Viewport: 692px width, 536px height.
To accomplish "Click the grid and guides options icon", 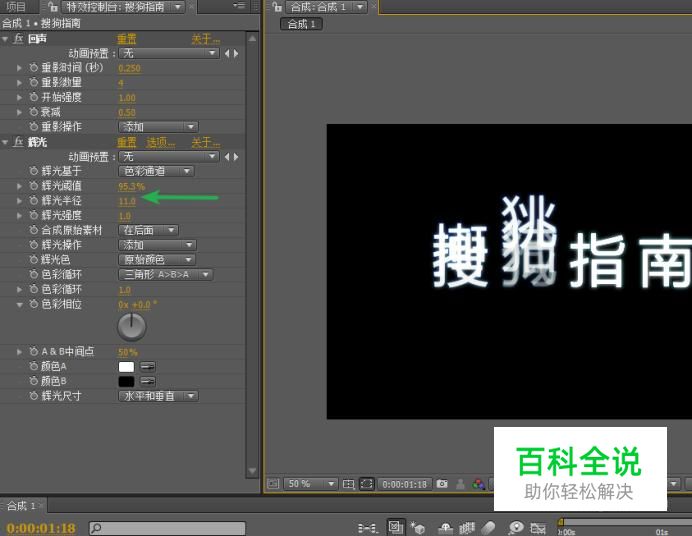I will [349, 484].
